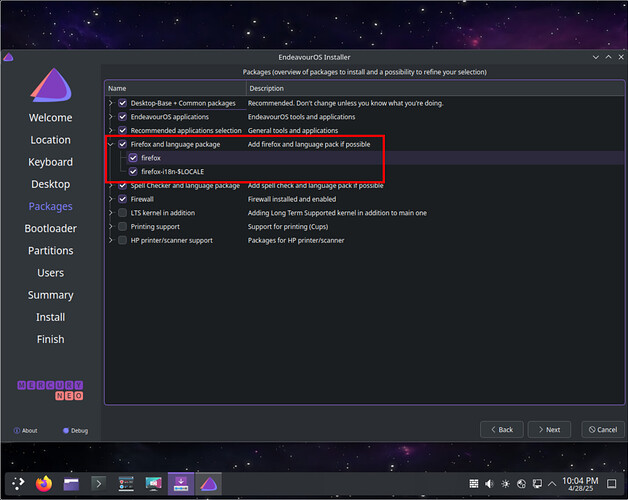
Task: Click the EndeavourOS window title icon
Action: point(8,57)
